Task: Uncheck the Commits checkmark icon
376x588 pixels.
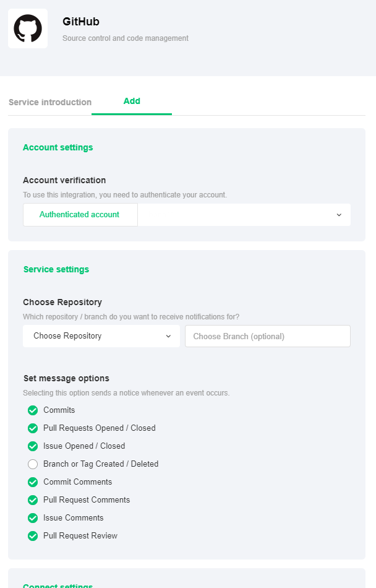Action: click(x=33, y=410)
